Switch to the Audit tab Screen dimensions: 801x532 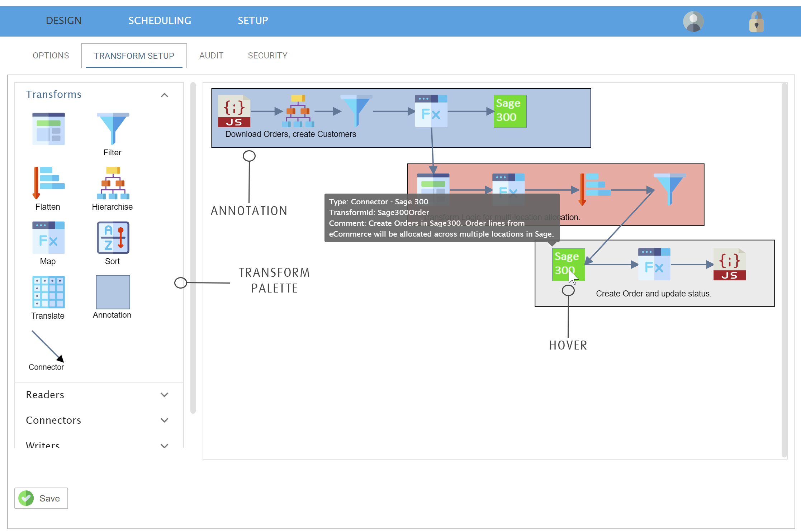point(211,56)
